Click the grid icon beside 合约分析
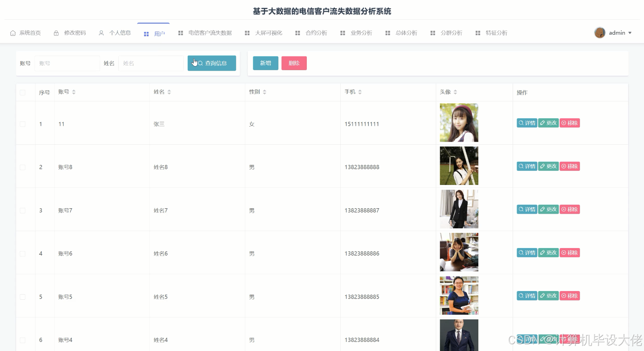The height and width of the screenshot is (351, 644). click(x=298, y=33)
